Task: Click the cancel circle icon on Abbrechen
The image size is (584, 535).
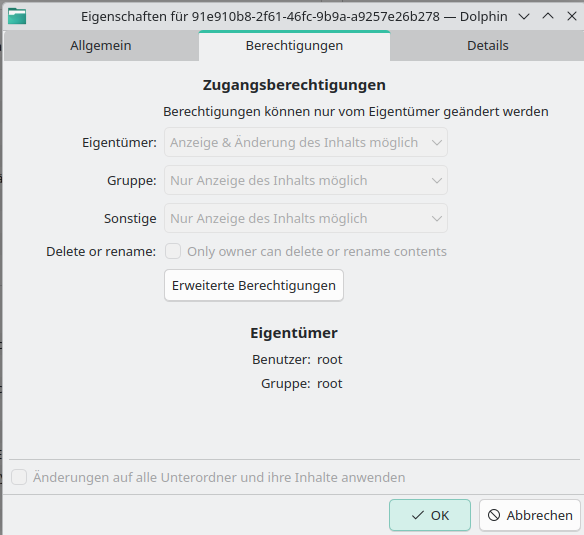Action: (x=494, y=515)
